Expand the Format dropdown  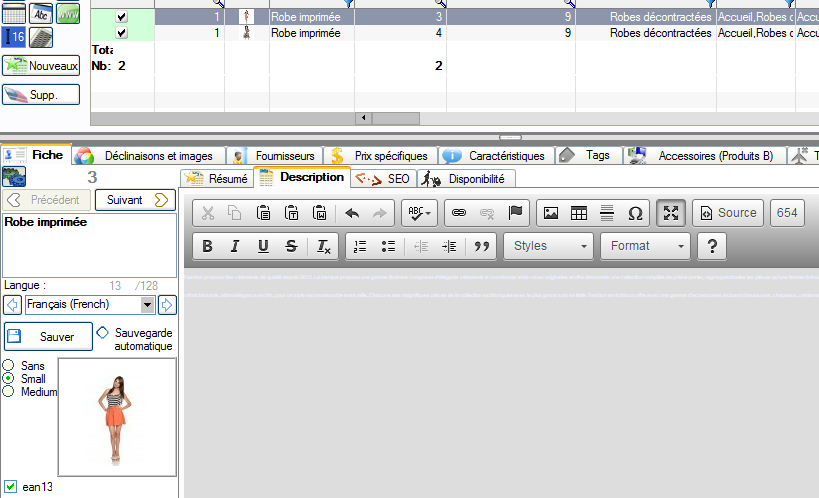tap(645, 246)
